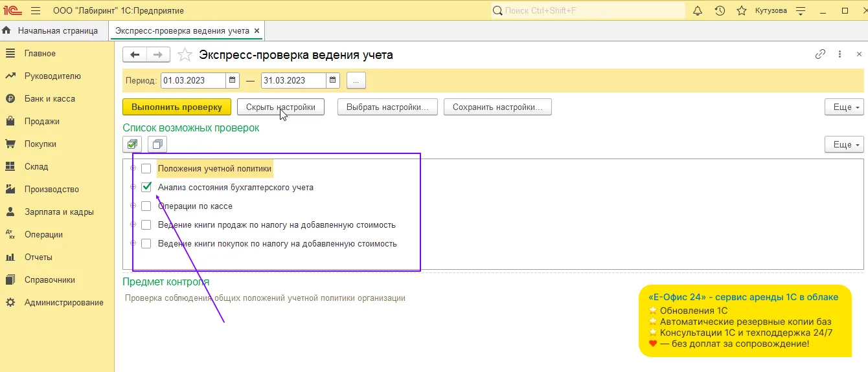Enable Положения учетной политики checkbox
The image size is (868, 372).
(x=146, y=169)
